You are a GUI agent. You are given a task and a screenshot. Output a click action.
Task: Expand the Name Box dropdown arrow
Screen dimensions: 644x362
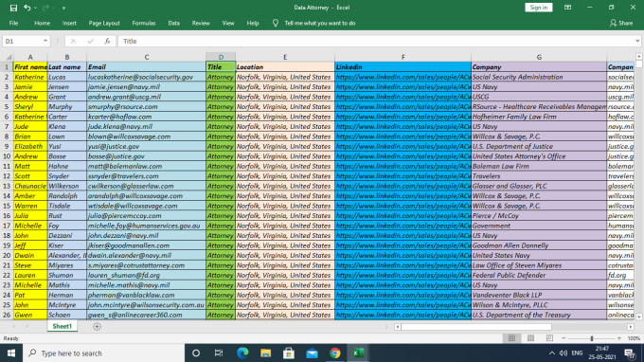tap(45, 41)
